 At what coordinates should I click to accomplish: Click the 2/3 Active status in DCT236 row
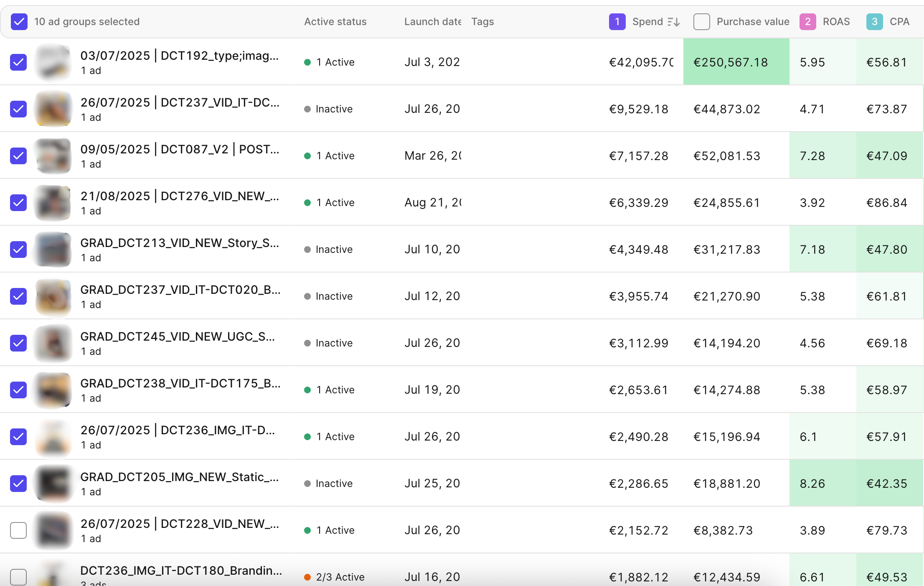click(x=335, y=577)
